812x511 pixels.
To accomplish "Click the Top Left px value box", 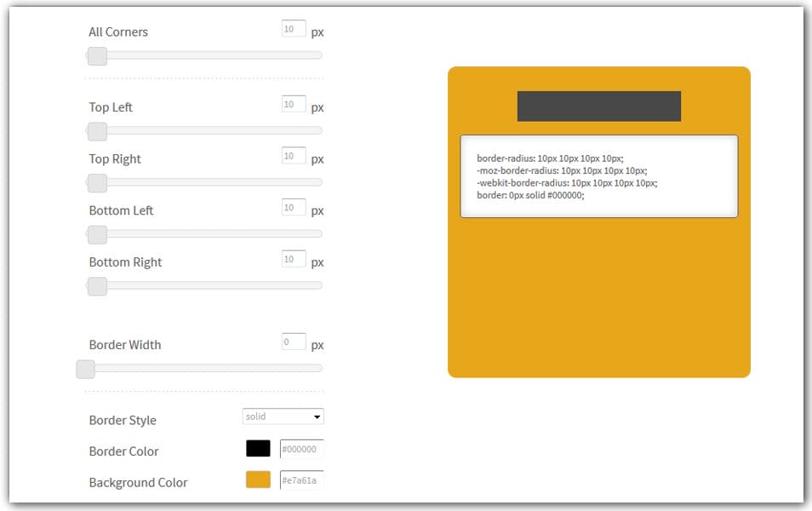I will tap(293, 103).
